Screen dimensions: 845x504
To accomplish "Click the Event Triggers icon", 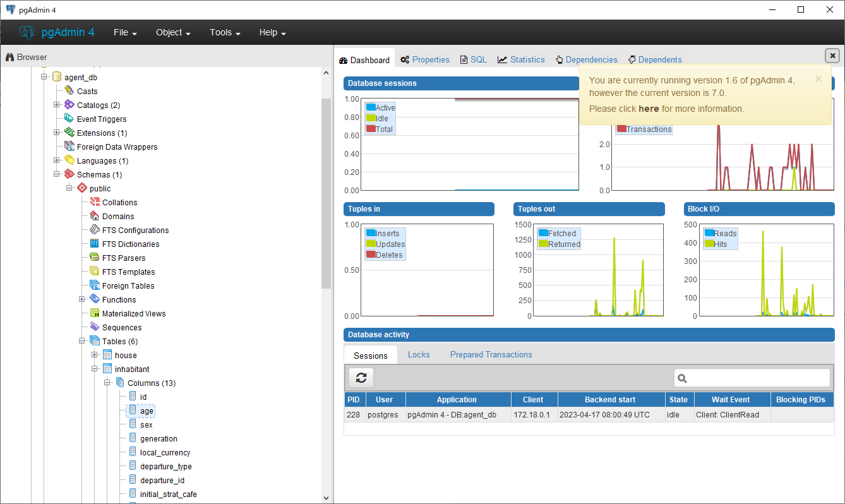I will click(69, 119).
